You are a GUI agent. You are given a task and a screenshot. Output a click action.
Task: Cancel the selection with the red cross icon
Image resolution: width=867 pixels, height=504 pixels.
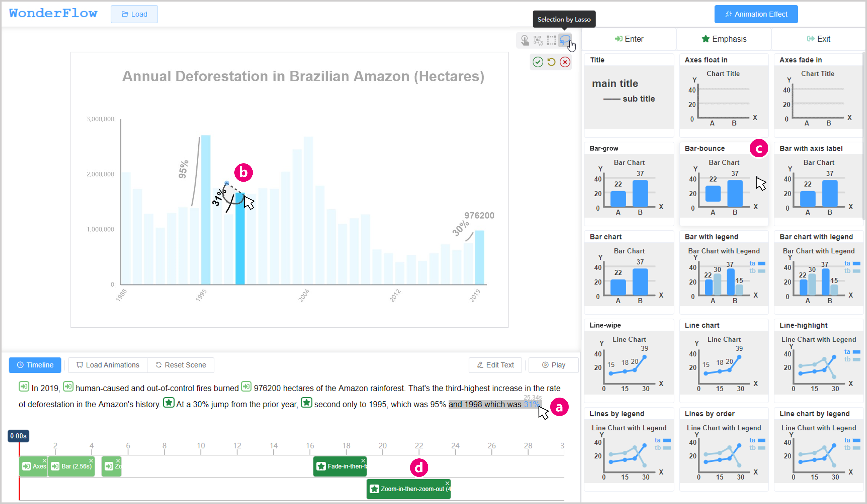(x=565, y=62)
